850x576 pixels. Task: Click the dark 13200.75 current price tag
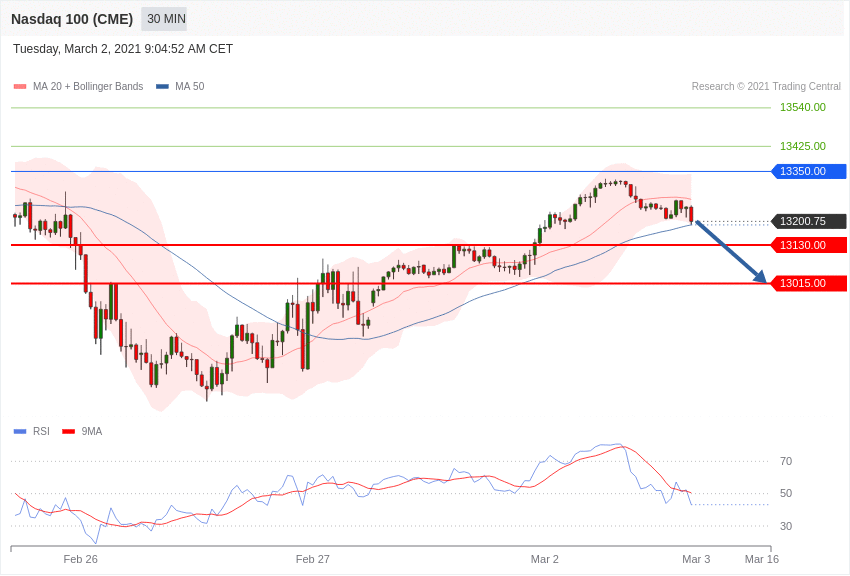809,221
